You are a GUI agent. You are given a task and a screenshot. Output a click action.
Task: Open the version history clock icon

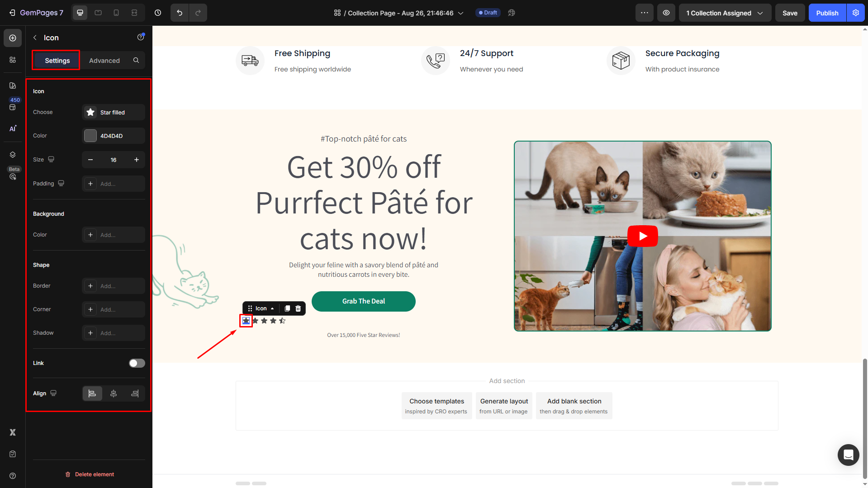(x=158, y=13)
